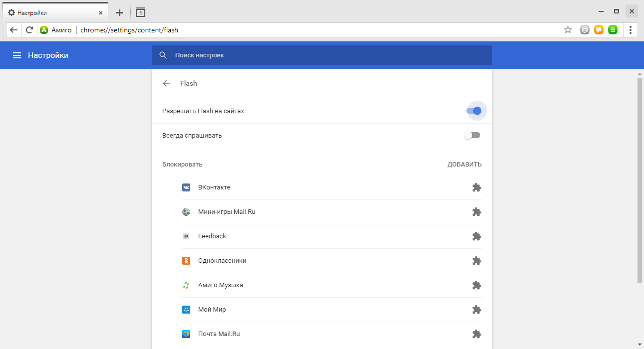Select the Амиго.Музыка entry text
644x349 pixels.
coord(221,285)
